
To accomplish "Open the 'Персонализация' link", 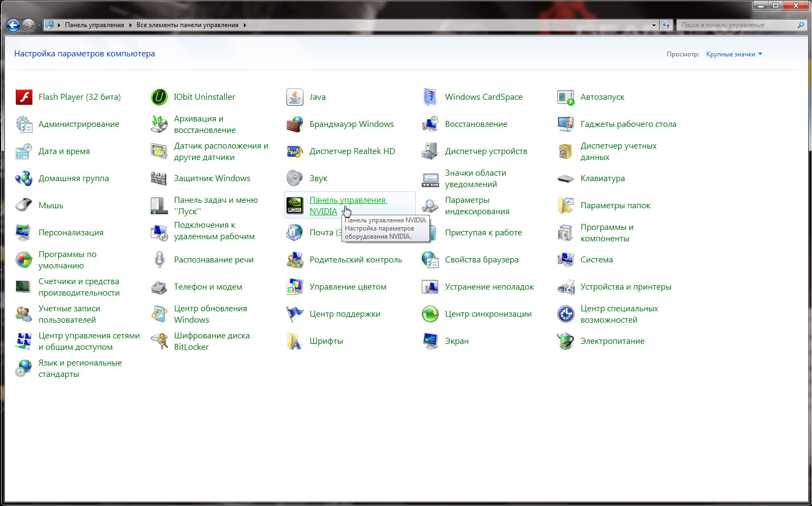I will (71, 233).
